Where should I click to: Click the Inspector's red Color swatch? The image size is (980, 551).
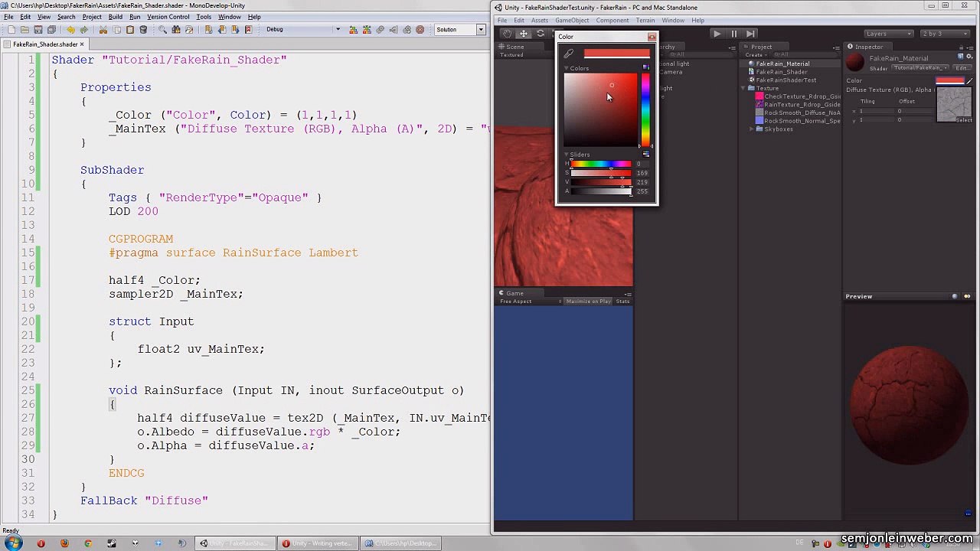coord(950,80)
